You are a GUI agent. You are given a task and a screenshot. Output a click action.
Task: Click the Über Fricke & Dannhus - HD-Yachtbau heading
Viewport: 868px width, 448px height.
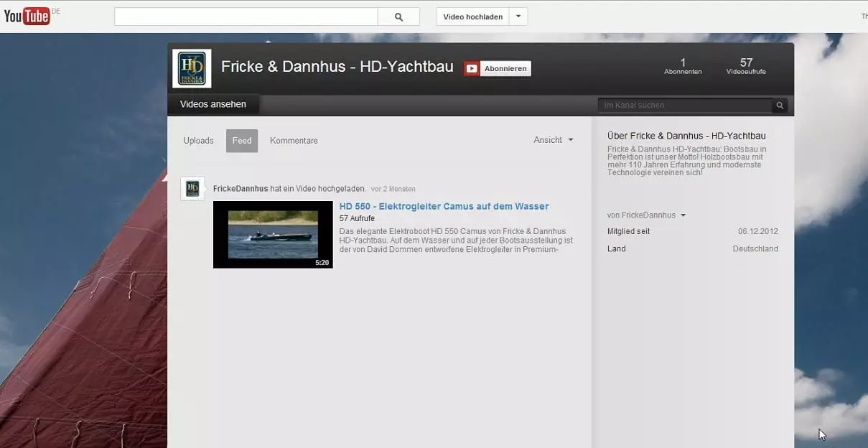click(x=686, y=136)
